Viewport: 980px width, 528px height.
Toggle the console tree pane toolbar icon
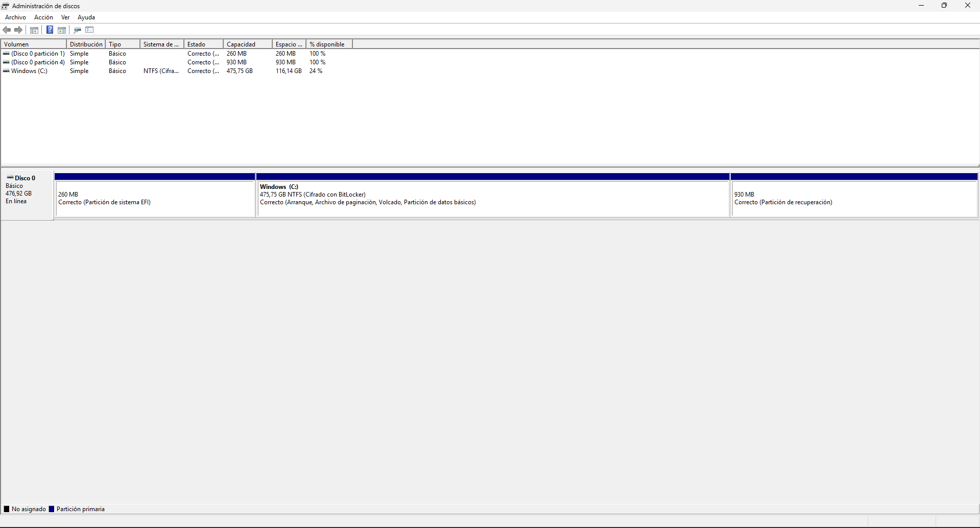[34, 30]
